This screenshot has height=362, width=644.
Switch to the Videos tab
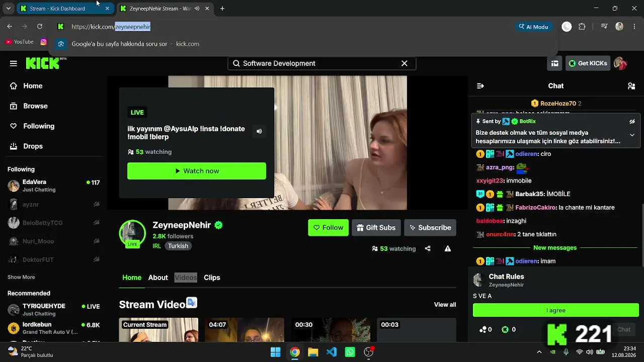(186, 278)
